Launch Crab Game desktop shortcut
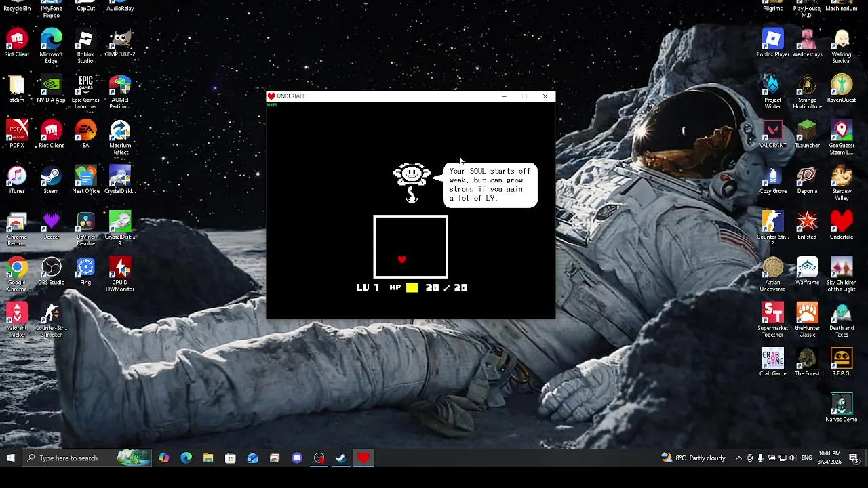868x488 pixels. (x=773, y=363)
